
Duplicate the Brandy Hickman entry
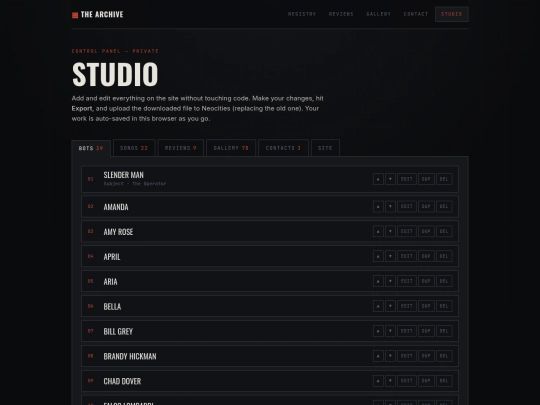[x=426, y=356]
